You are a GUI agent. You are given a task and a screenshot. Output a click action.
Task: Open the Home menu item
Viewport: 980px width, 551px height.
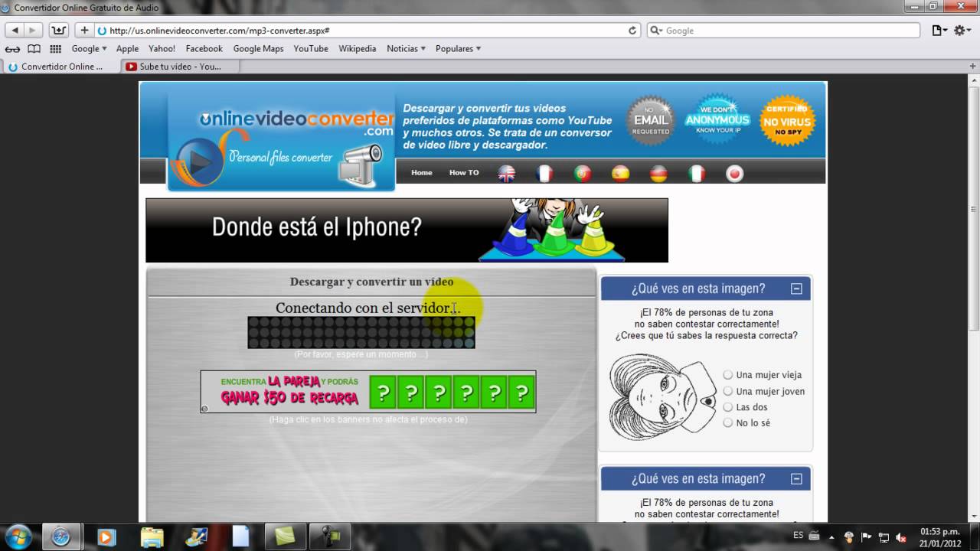(x=422, y=173)
